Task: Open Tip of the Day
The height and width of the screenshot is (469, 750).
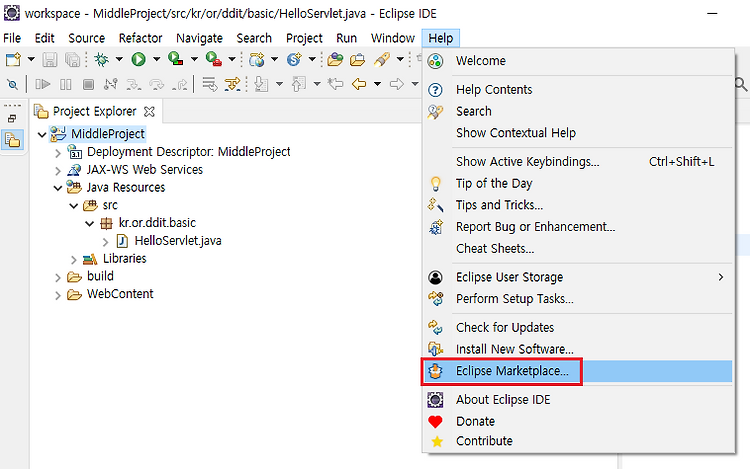Action: (579, 183)
